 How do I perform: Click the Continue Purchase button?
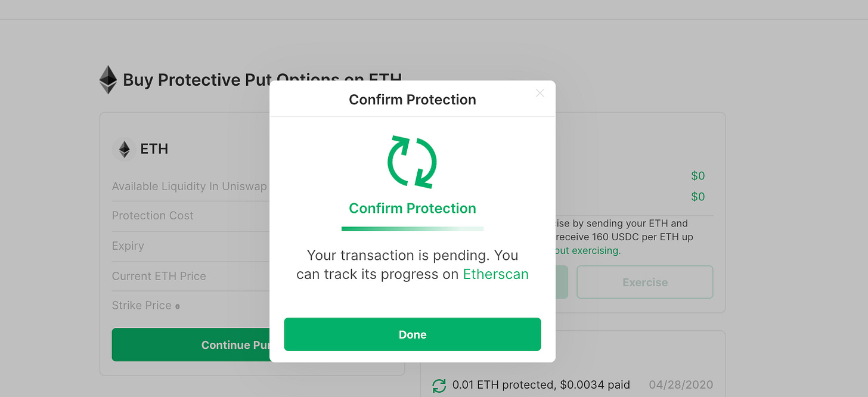click(191, 345)
